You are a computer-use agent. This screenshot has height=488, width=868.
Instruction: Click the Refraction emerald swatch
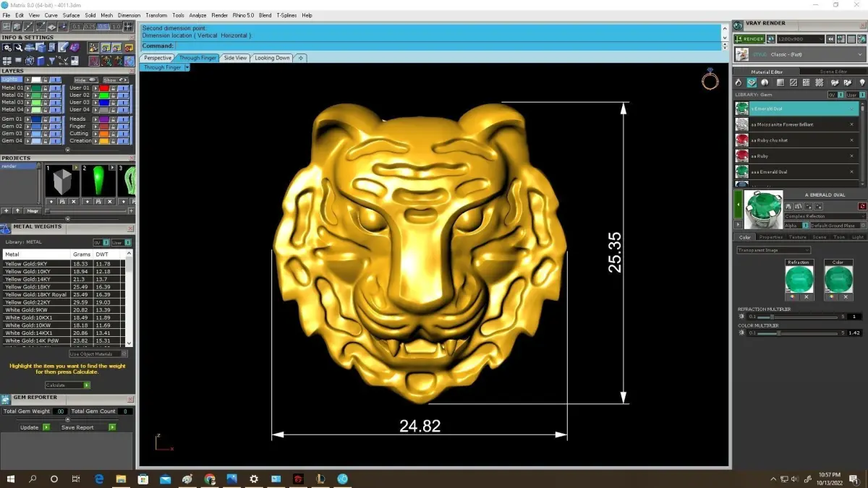point(799,279)
